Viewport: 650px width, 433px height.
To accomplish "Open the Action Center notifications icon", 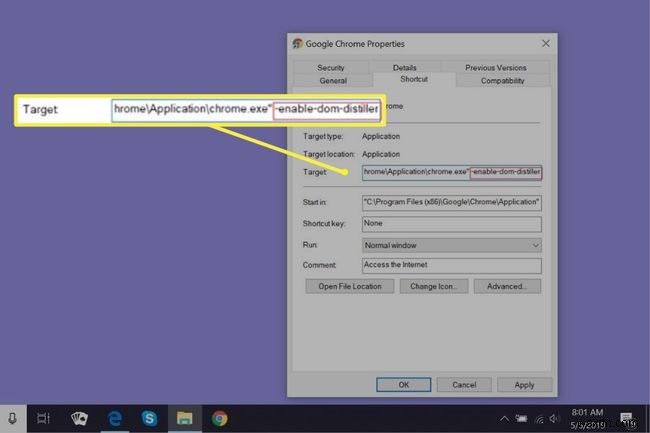I will [x=626, y=418].
